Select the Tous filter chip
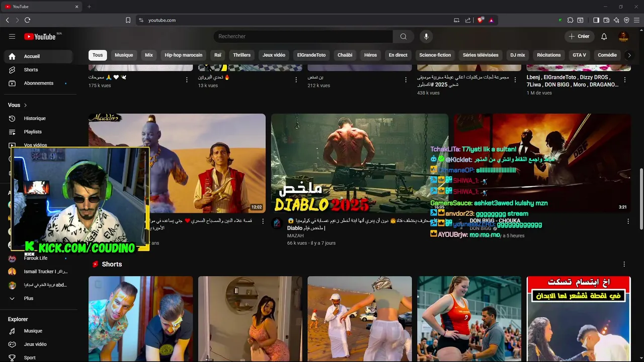 pos(98,55)
